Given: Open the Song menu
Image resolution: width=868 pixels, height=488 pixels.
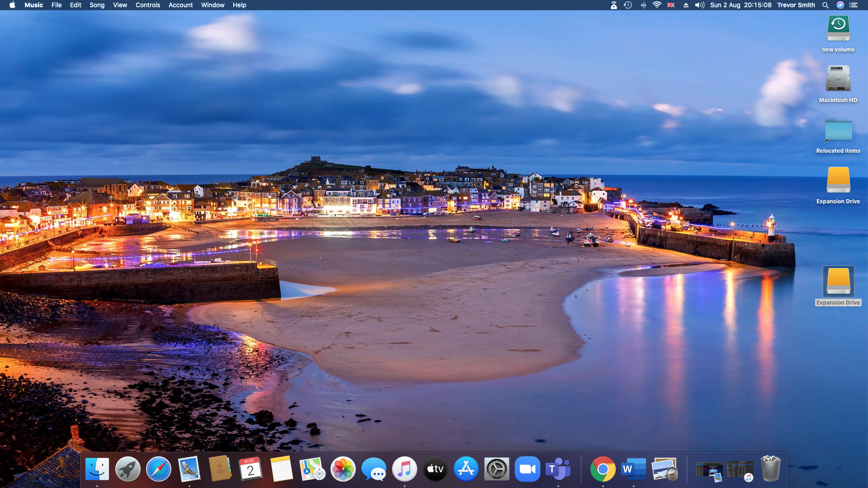Looking at the screenshot, I should tap(97, 5).
